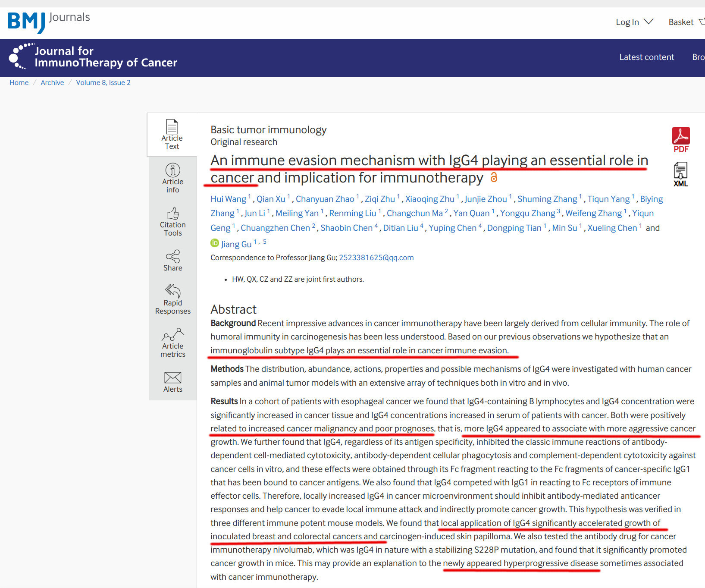This screenshot has width=705, height=588.
Task: Click the correspondence email address
Action: 376,258
